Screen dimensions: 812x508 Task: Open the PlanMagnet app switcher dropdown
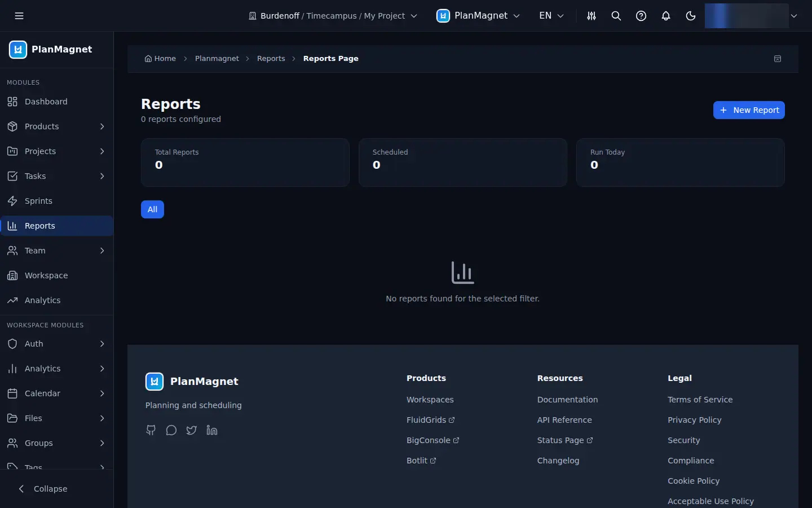pyautogui.click(x=478, y=16)
